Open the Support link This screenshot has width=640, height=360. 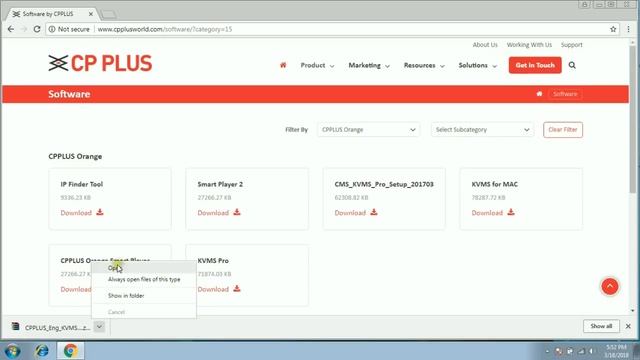click(571, 45)
